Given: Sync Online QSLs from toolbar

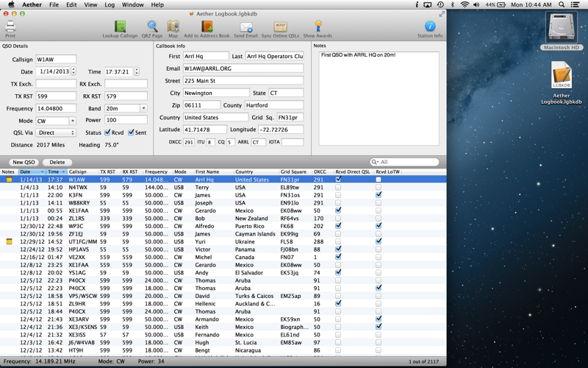Looking at the screenshot, I should point(280,27).
